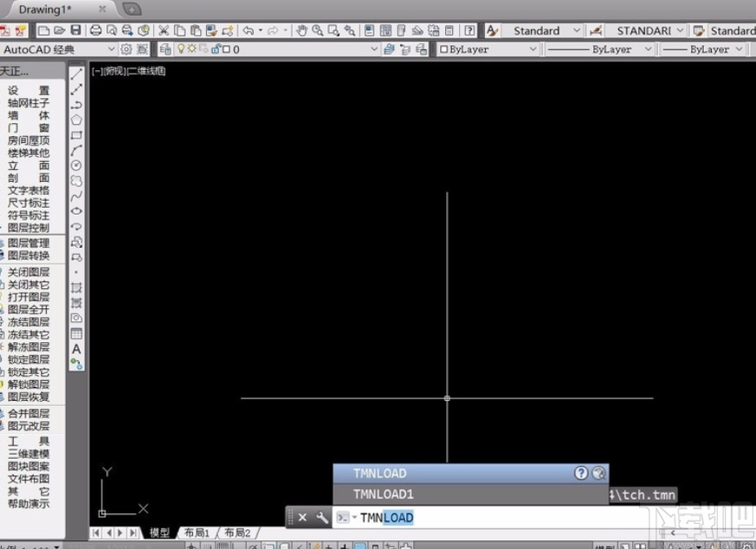Select TMNLOAD1 from the autocomplete list
The width and height of the screenshot is (756, 549).
tap(470, 494)
